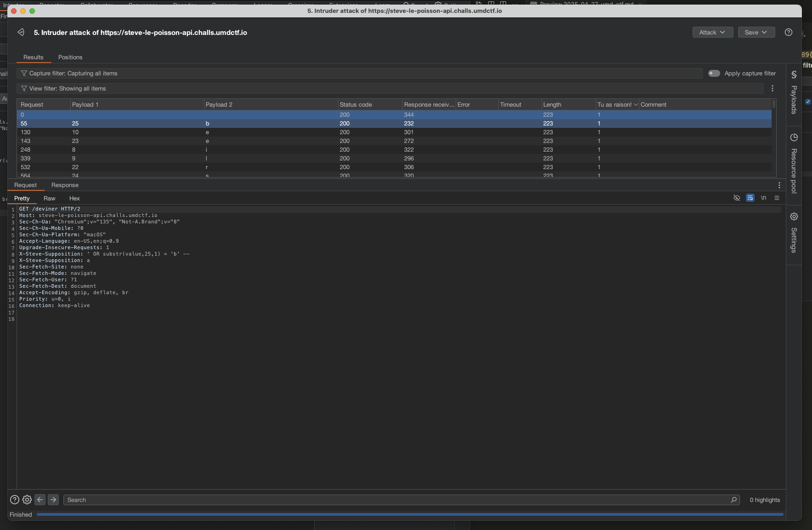Viewport: 812px width, 530px height.
Task: Select result row with request 143
Action: (394, 141)
